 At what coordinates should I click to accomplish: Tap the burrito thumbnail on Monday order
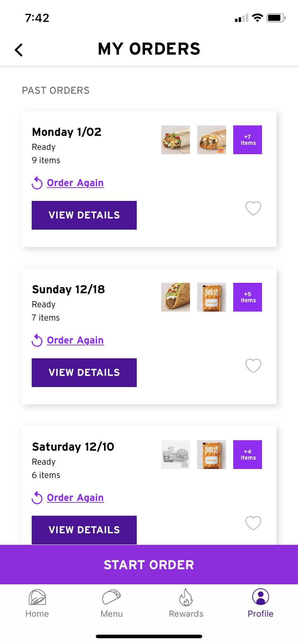coord(176,140)
